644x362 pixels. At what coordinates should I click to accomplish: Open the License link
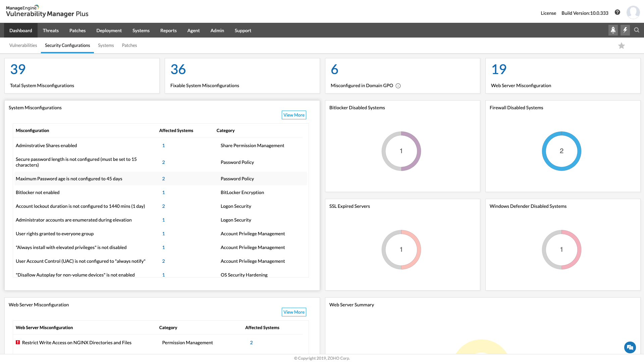548,13
